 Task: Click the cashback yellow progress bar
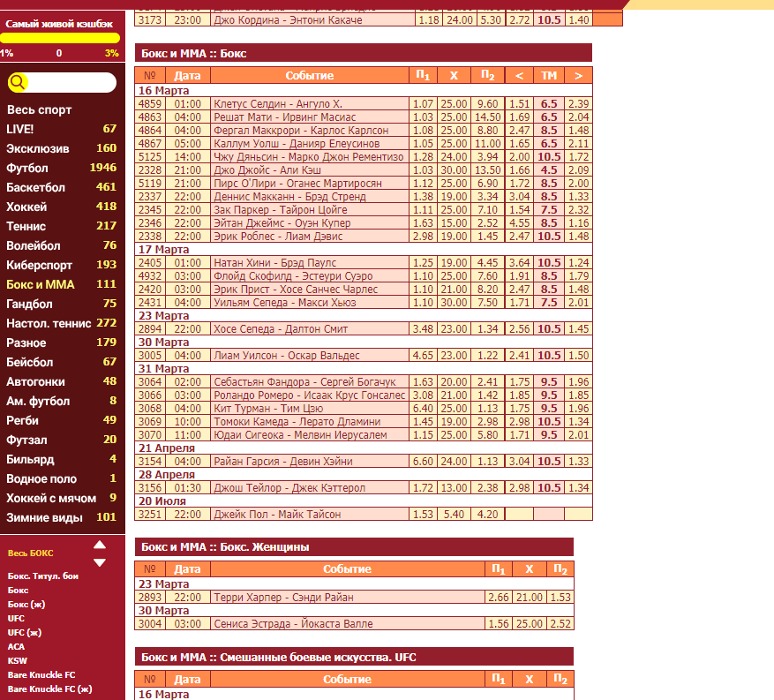60,38
